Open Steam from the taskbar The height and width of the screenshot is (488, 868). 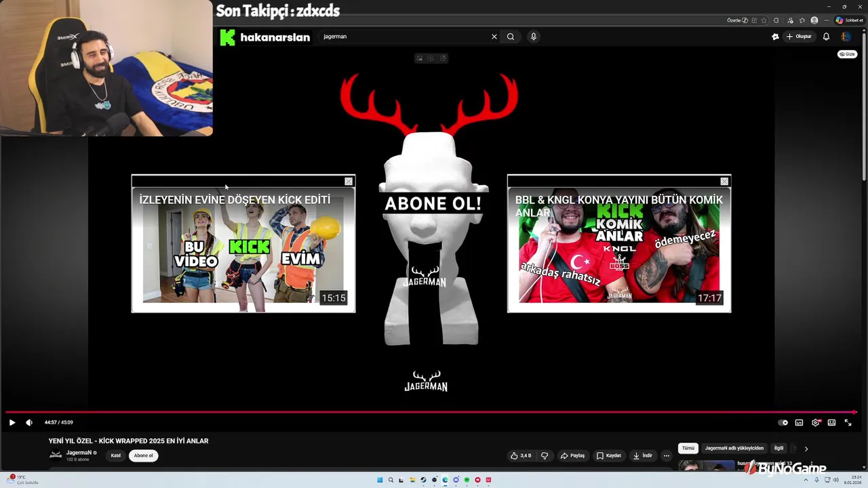click(x=424, y=480)
